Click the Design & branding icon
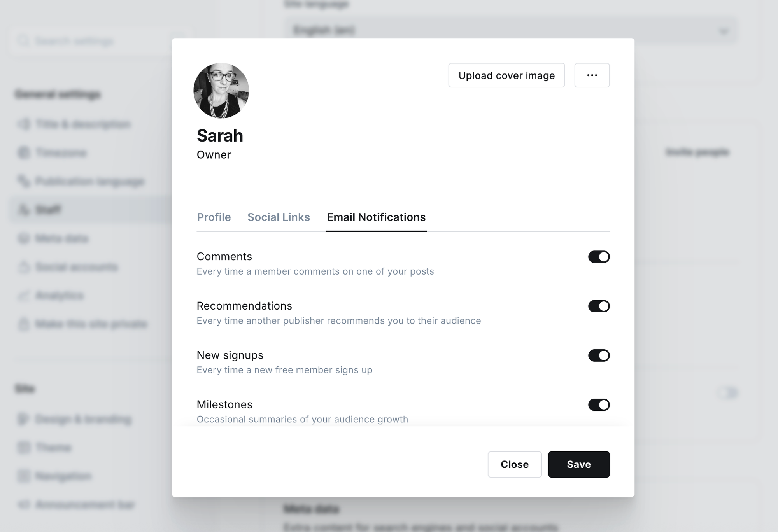The image size is (778, 532). pyautogui.click(x=24, y=419)
